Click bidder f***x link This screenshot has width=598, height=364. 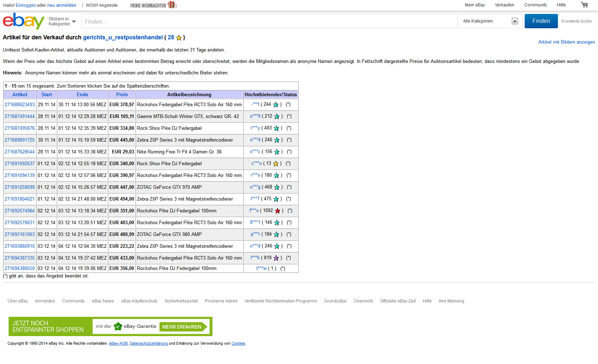tap(254, 211)
